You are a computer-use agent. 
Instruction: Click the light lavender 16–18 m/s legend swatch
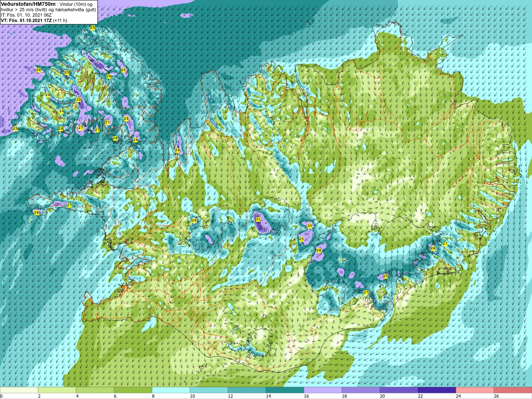coord(323,390)
